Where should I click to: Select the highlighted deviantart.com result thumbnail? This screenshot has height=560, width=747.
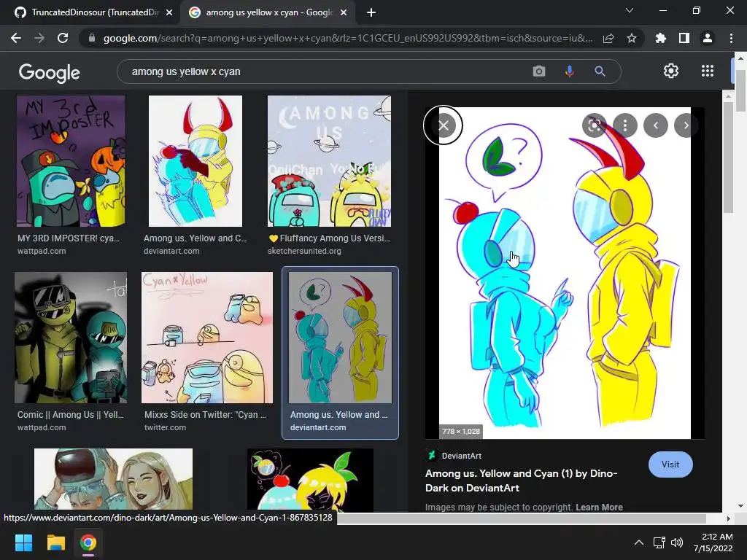pyautogui.click(x=340, y=338)
